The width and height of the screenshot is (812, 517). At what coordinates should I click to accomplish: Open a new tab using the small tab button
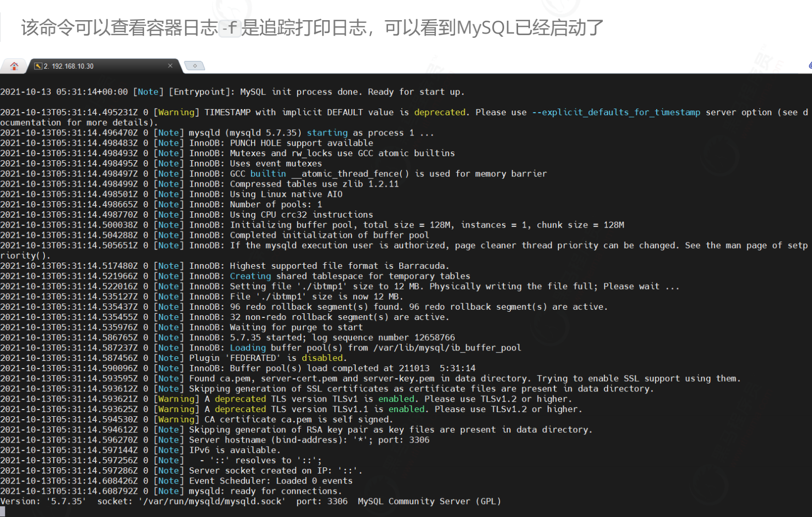click(195, 66)
